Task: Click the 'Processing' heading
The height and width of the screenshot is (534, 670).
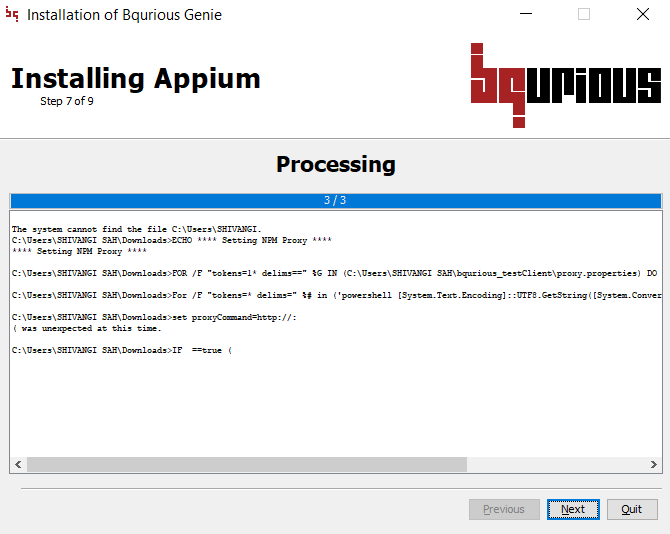Action: pos(336,164)
